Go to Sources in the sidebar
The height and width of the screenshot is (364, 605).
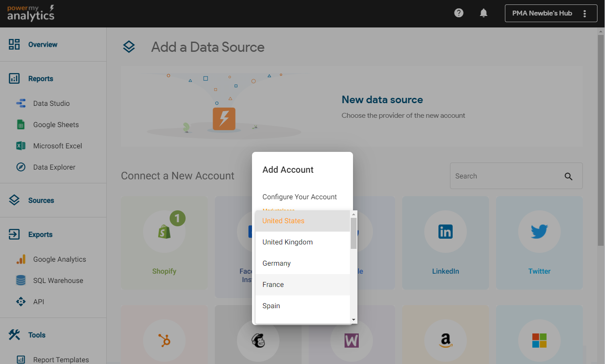pos(41,201)
